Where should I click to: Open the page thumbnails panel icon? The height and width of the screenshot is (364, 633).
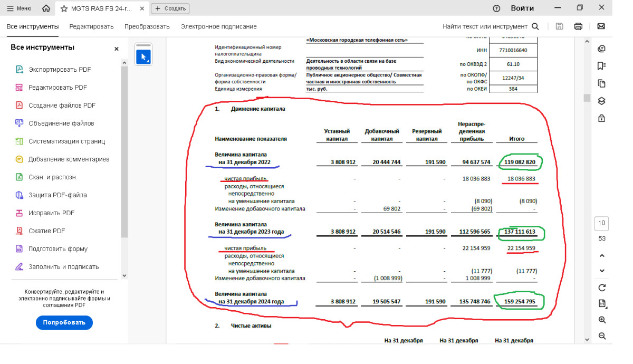pyautogui.click(x=601, y=83)
